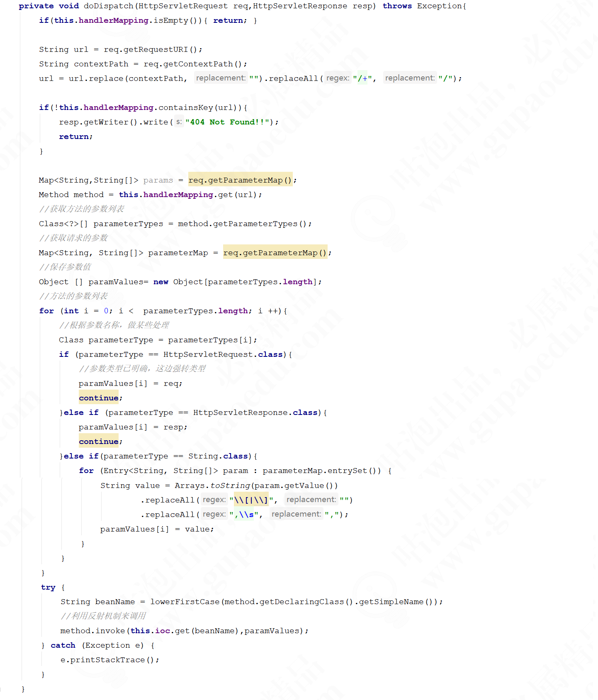598x700 pixels.
Task: Click the 'return;' under 404 write
Action: (76, 137)
